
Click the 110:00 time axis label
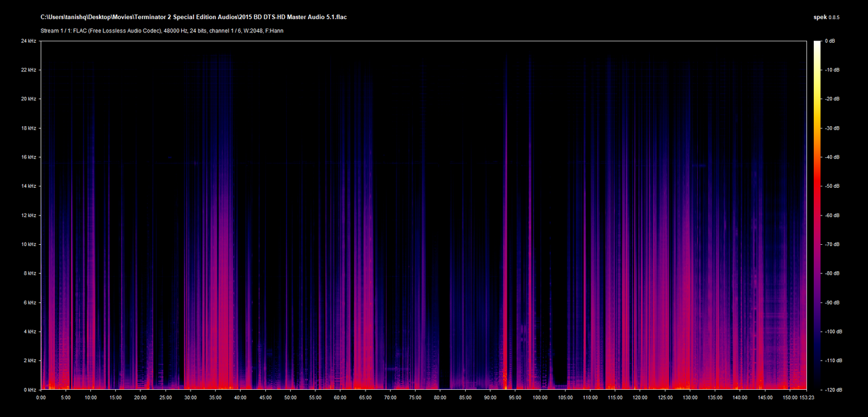[x=590, y=398]
